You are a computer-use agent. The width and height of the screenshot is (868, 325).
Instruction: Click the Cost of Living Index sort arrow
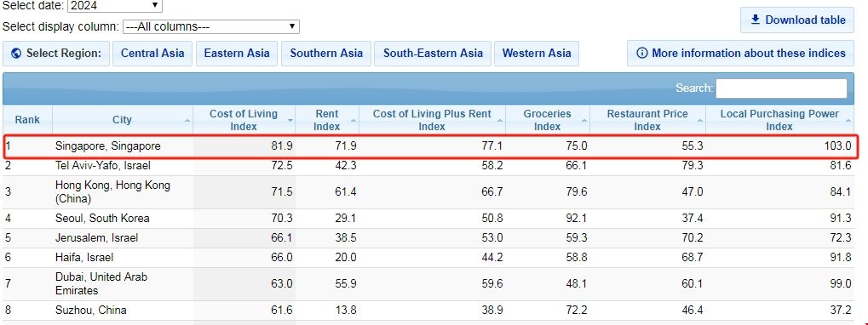[290, 121]
